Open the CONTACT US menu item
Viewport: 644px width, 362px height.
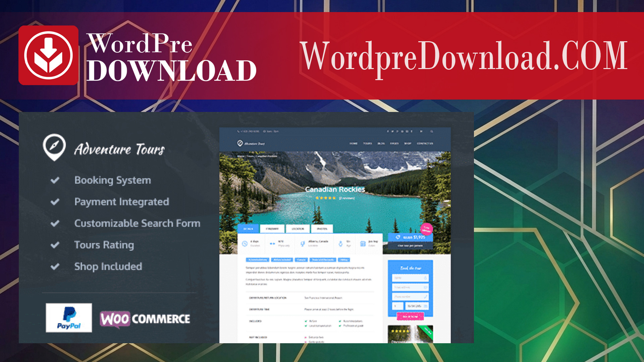click(x=425, y=143)
